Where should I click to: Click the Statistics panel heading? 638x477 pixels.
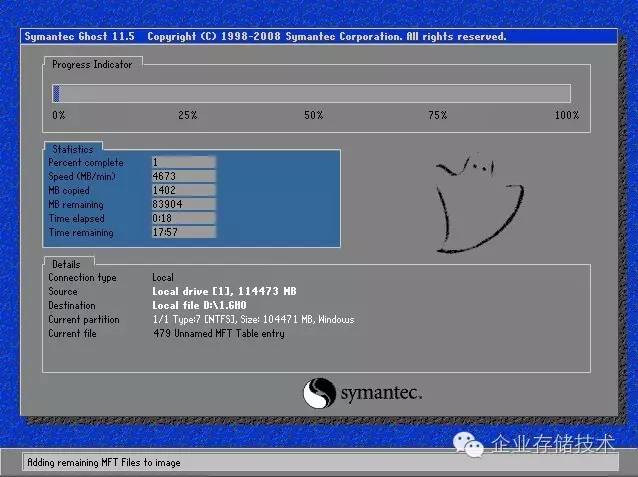(x=73, y=149)
